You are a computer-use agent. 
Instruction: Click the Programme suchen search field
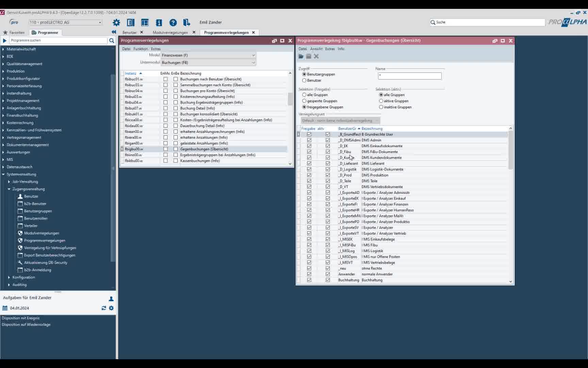[58, 41]
